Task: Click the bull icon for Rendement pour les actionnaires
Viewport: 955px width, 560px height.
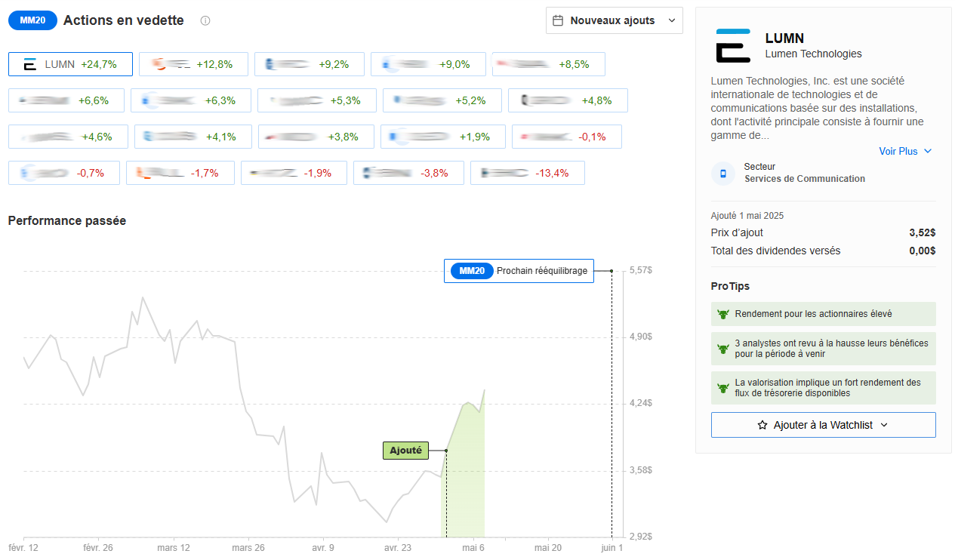Action: coord(722,314)
